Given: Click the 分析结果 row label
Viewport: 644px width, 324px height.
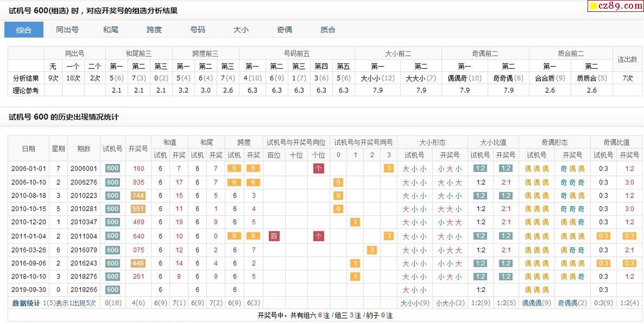Looking at the screenshot, I should pos(26,79).
